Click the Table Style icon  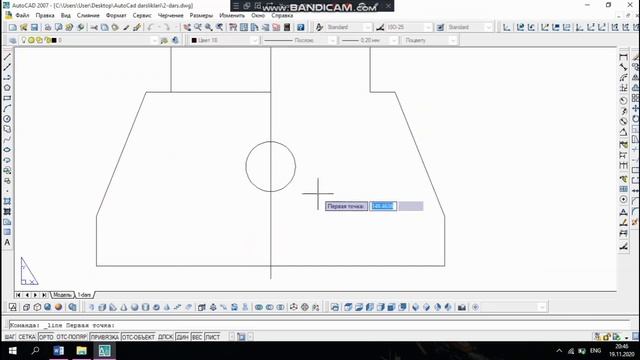tap(440, 27)
